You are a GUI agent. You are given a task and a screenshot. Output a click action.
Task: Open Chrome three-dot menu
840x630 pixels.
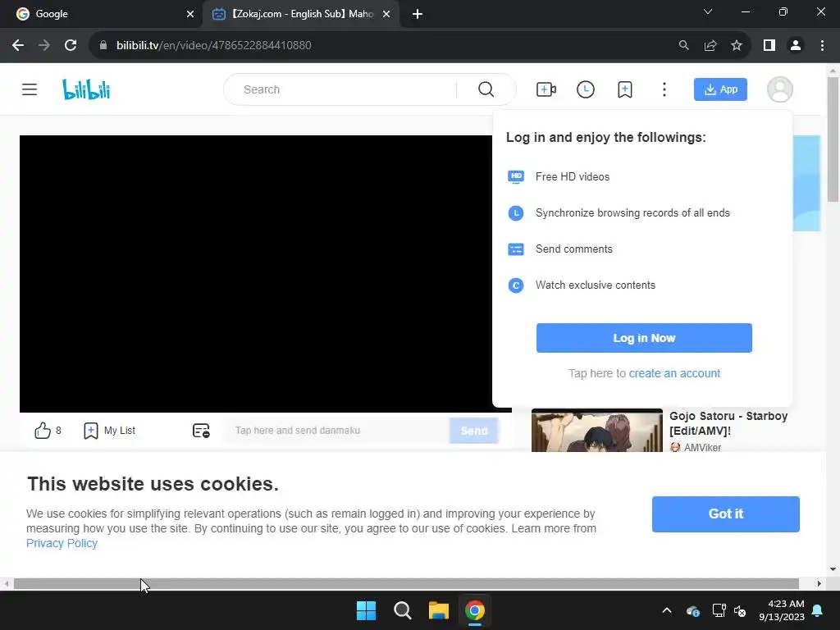tap(822, 46)
